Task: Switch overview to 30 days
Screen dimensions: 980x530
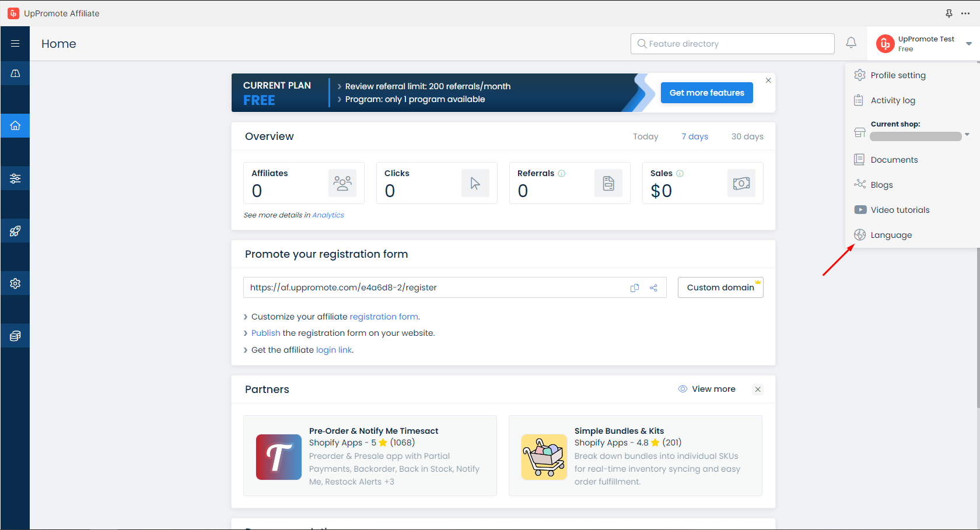Action: click(747, 136)
